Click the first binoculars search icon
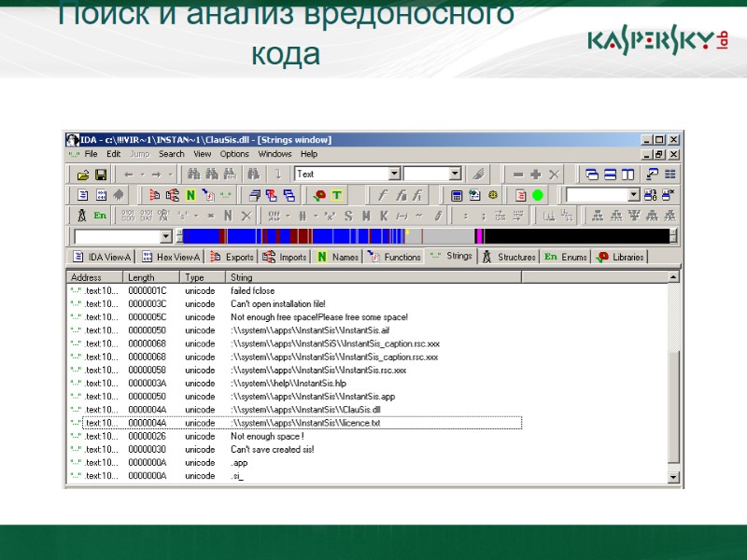Viewport: 747px width, 560px height. [x=193, y=175]
